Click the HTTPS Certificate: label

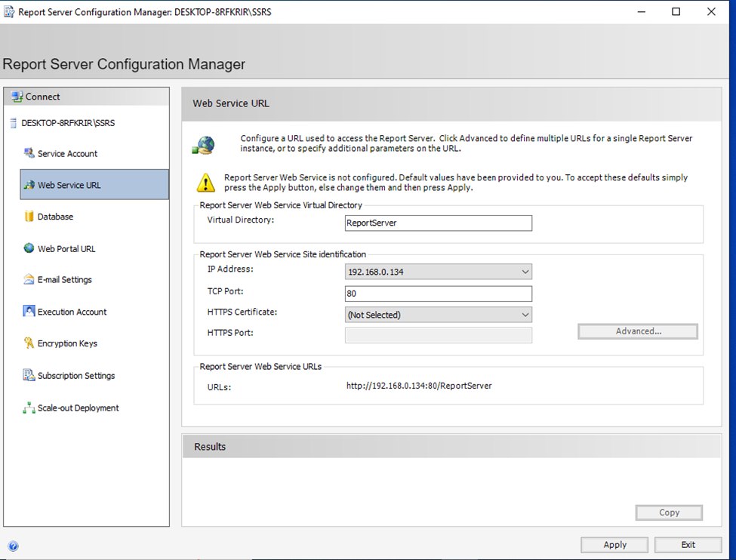click(x=242, y=312)
